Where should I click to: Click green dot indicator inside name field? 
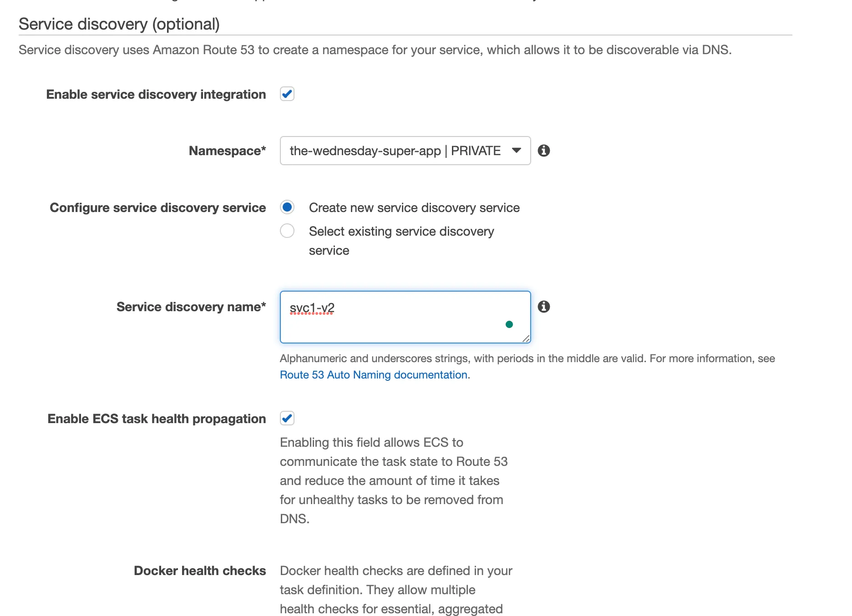point(509,324)
